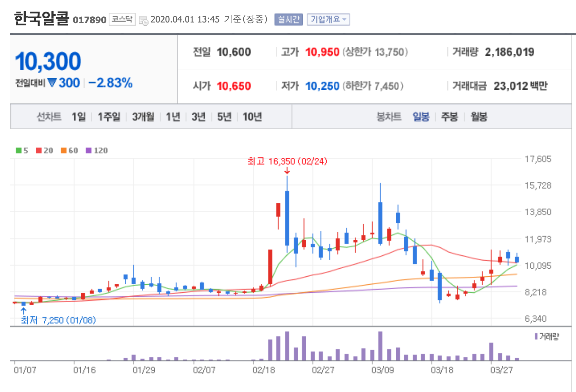The height and width of the screenshot is (392, 576).
Task: Click the 03/27 date label on axis
Action: pyautogui.click(x=501, y=370)
